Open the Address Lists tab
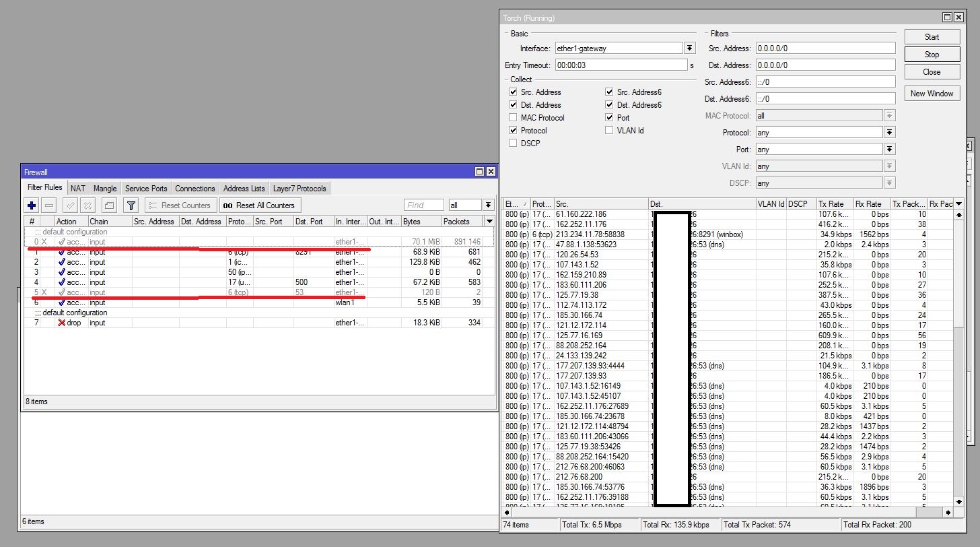The height and width of the screenshot is (547, 980). click(x=244, y=189)
